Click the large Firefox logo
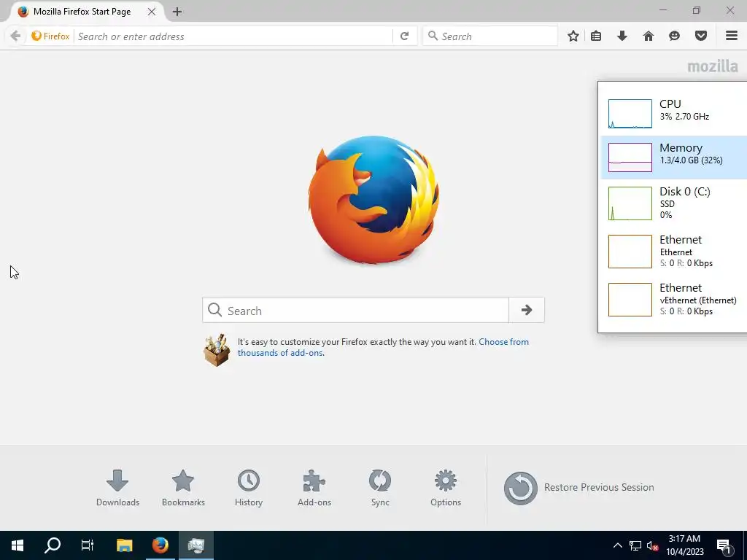This screenshot has width=747, height=560. click(373, 200)
